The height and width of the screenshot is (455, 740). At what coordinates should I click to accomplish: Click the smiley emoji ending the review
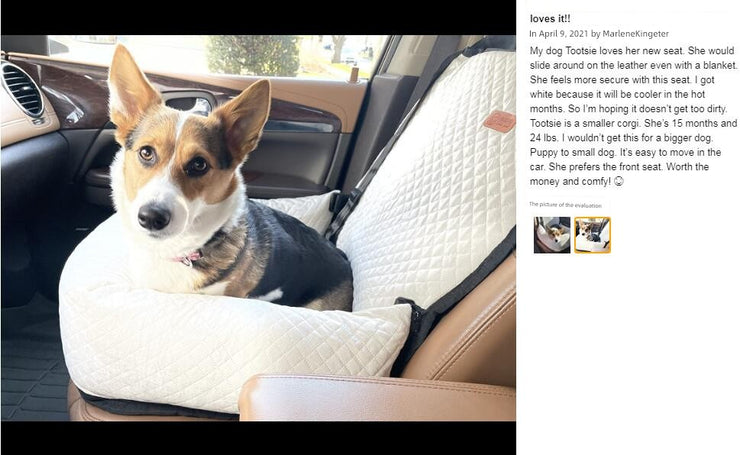(618, 181)
